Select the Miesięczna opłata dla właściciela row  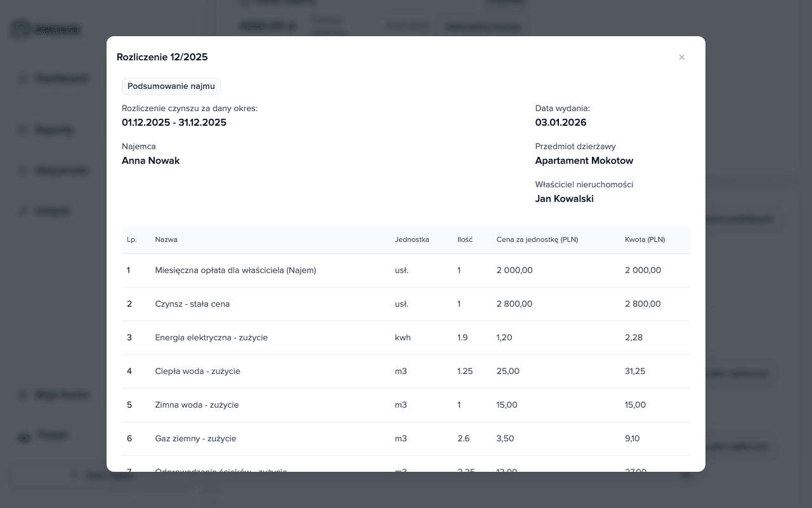click(406, 271)
